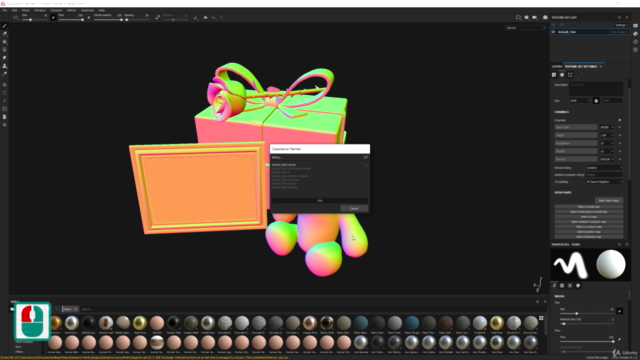Select the Polygon Fill tool
The image size is (640, 360).
pos(4,50)
